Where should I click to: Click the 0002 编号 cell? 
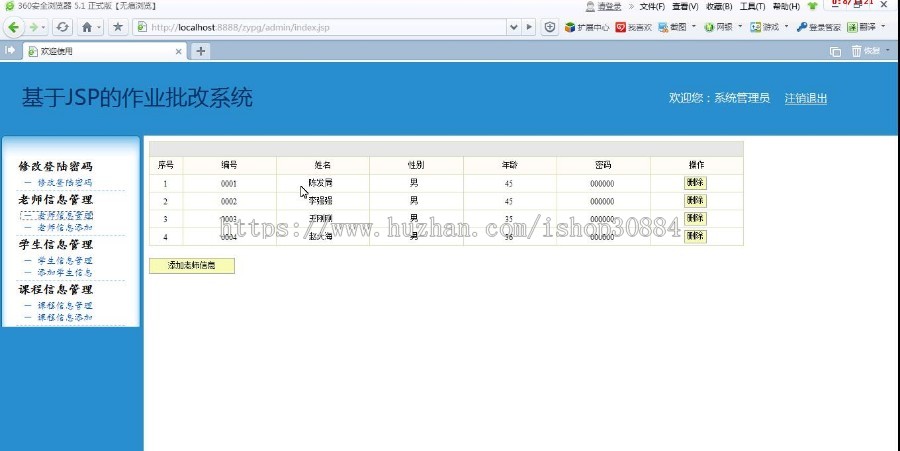tap(229, 201)
